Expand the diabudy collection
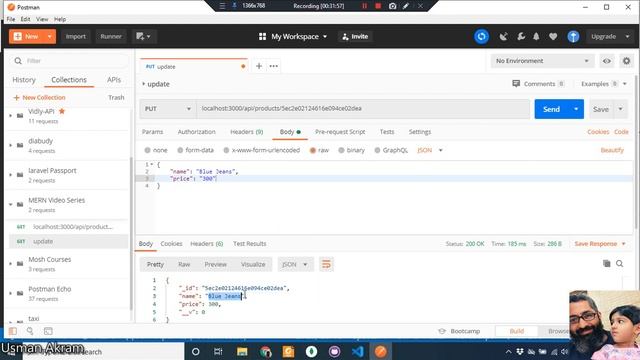Screen dimensions: 640x360 (11, 145)
